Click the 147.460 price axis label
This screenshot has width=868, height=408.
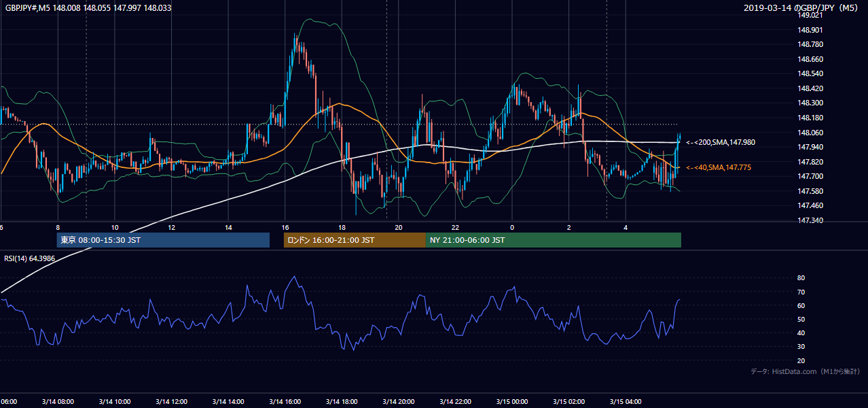(x=811, y=205)
